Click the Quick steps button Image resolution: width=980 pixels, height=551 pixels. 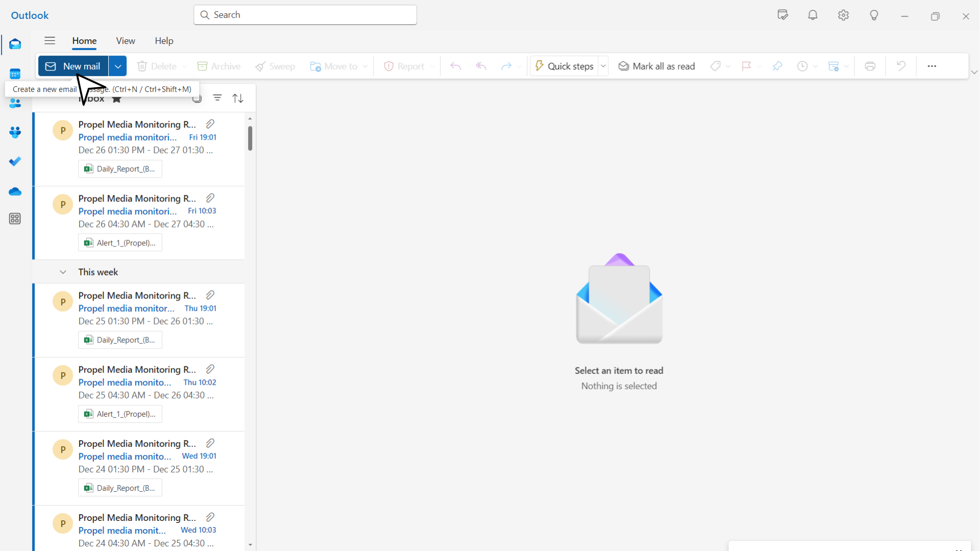click(565, 66)
